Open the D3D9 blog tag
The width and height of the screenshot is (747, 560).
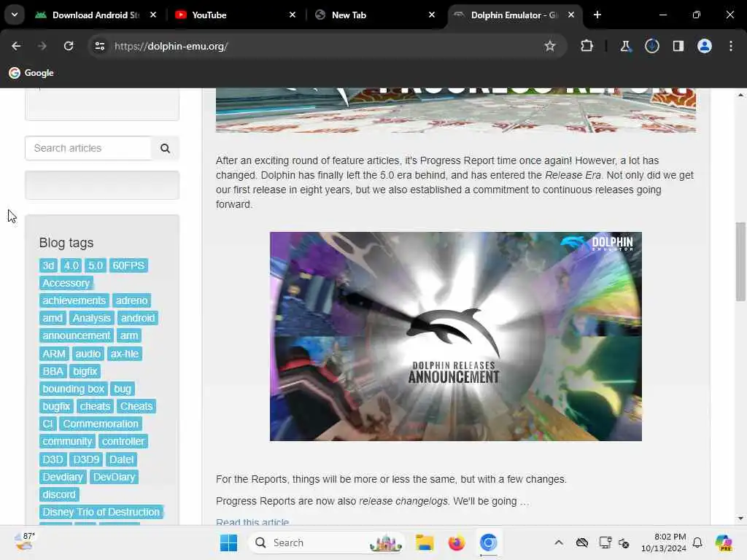pyautogui.click(x=86, y=459)
